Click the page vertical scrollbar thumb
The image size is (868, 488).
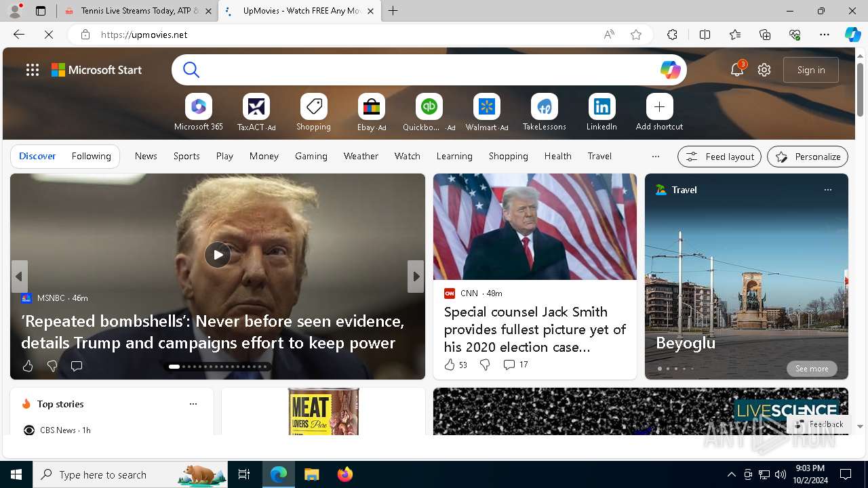861,89
